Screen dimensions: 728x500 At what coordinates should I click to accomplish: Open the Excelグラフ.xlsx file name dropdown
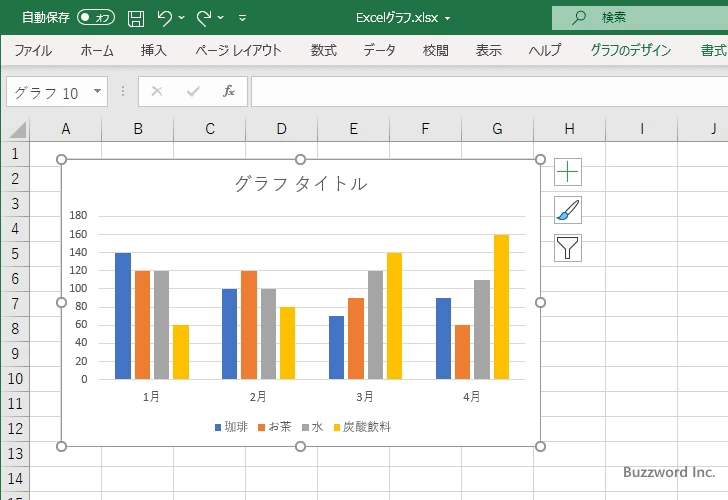(448, 19)
